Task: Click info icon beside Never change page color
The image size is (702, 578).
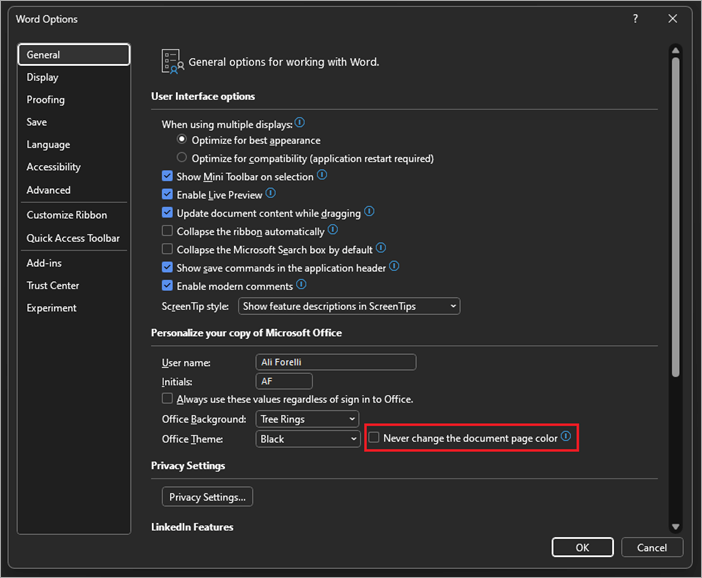Action: [x=566, y=437]
